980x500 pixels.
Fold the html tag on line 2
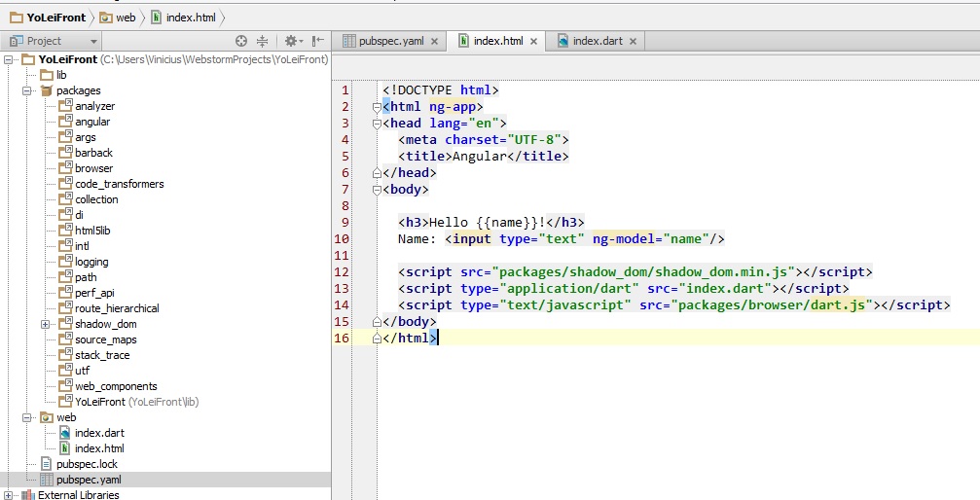point(377,107)
